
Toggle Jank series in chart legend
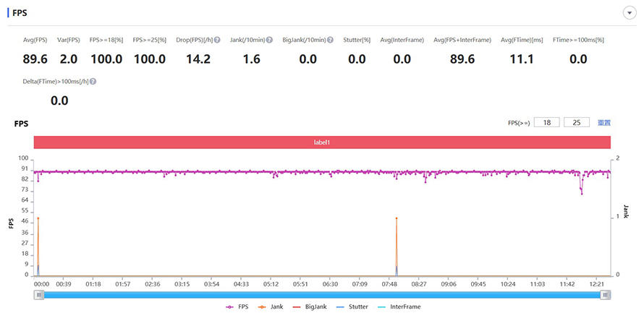click(x=274, y=306)
